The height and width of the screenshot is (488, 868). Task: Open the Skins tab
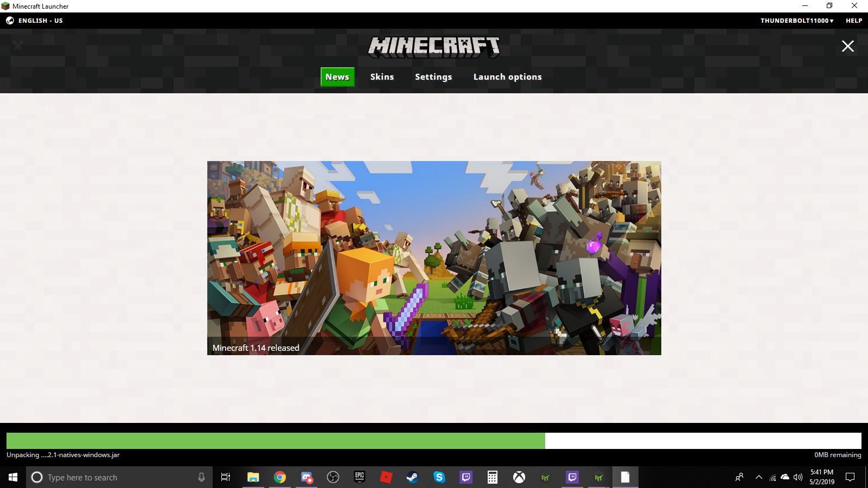(382, 77)
